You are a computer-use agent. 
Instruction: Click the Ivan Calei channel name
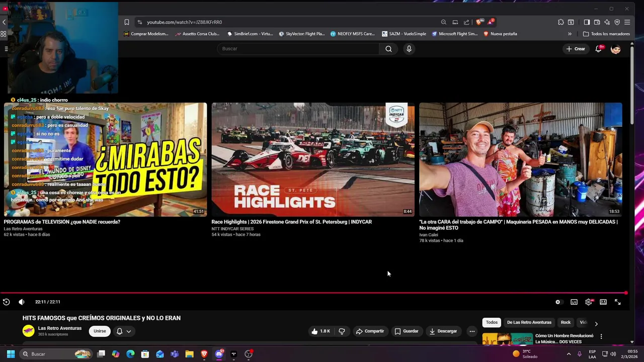point(429,235)
